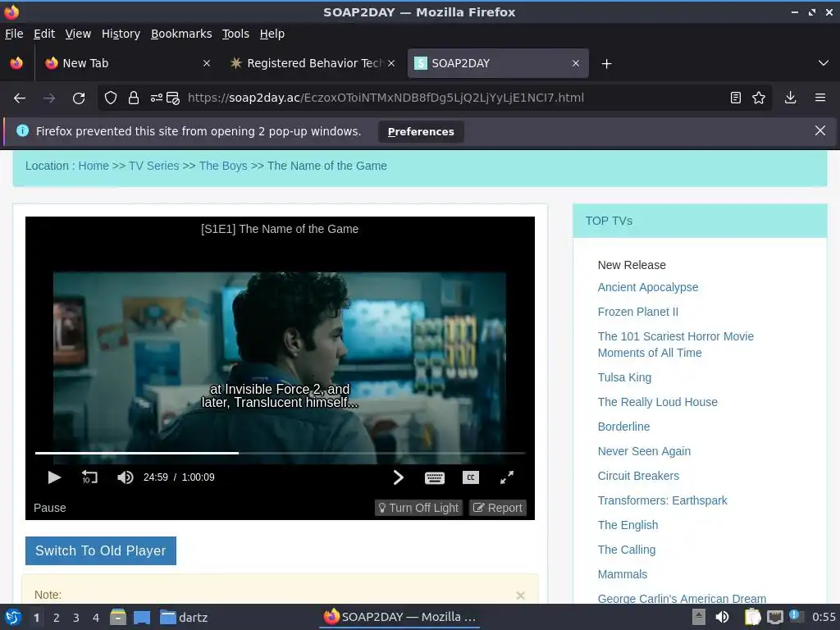Viewport: 840px width, 630px height.
Task: Open site permissions icon in URL bar
Action: tap(157, 98)
